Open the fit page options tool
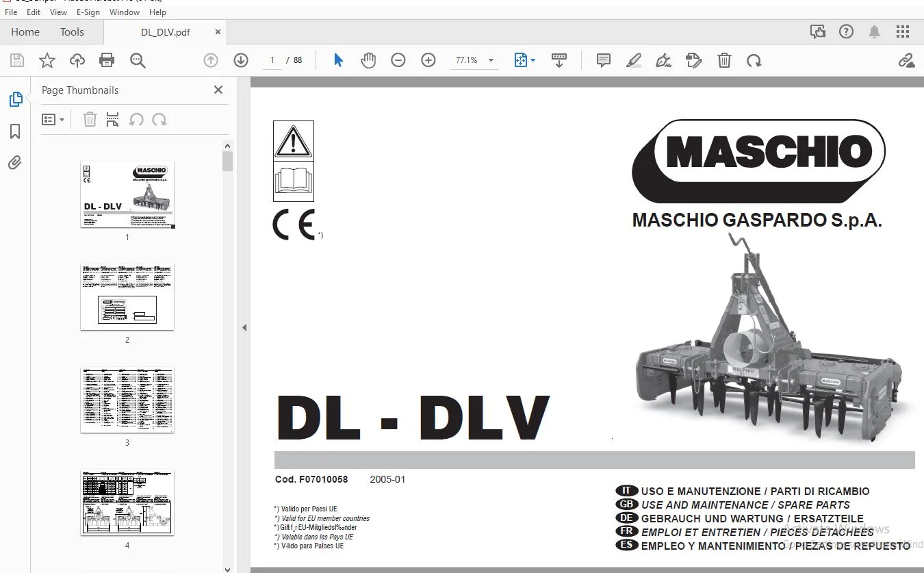Viewport: 924px width, 573px height. [524, 60]
